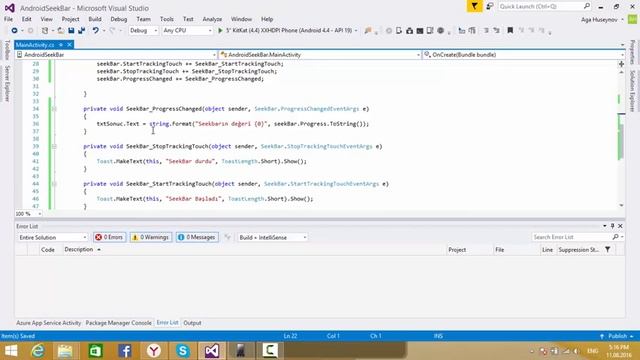Open File Explorer from the taskbar
Screen dimensions: 640x360
pos(65,351)
